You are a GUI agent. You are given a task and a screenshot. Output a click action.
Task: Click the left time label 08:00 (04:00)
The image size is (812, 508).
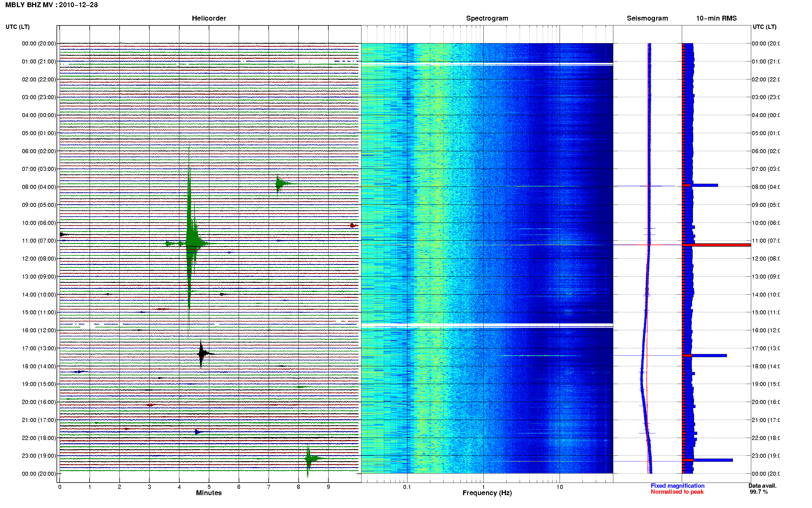click(x=39, y=187)
